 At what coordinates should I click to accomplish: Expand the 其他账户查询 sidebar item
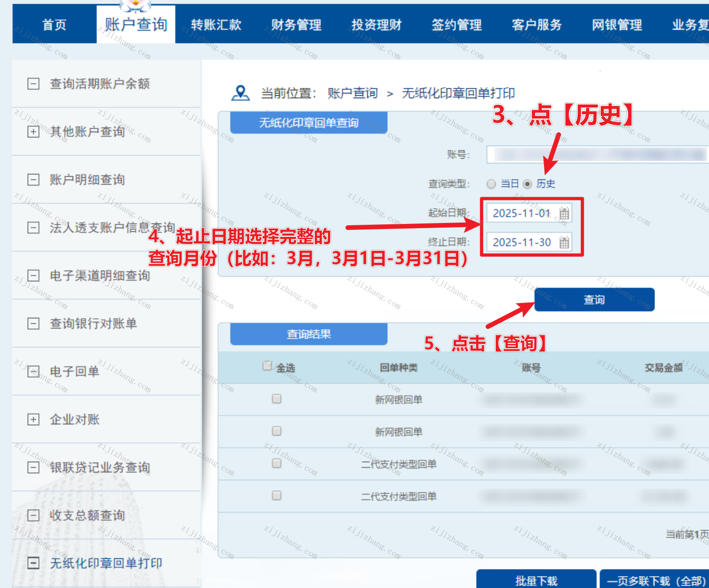(x=33, y=132)
